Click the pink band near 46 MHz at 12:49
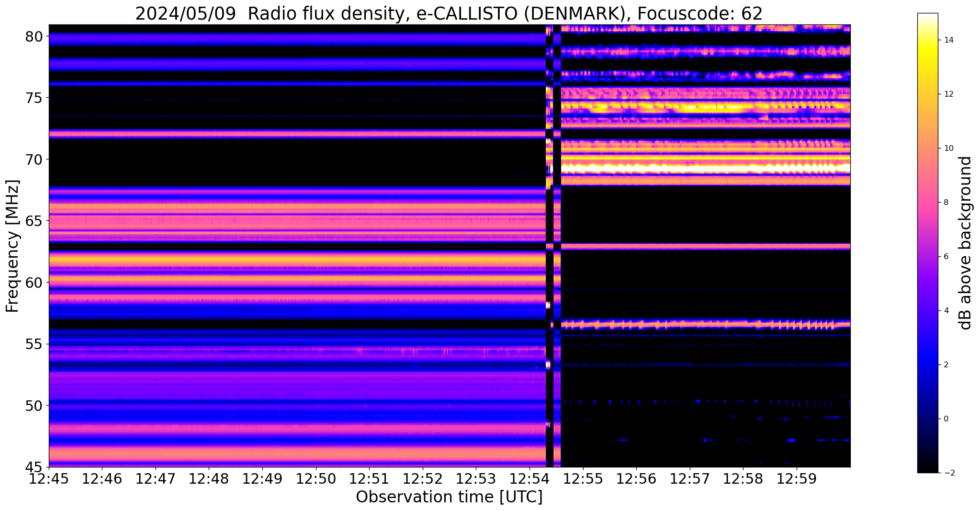 click(x=262, y=453)
